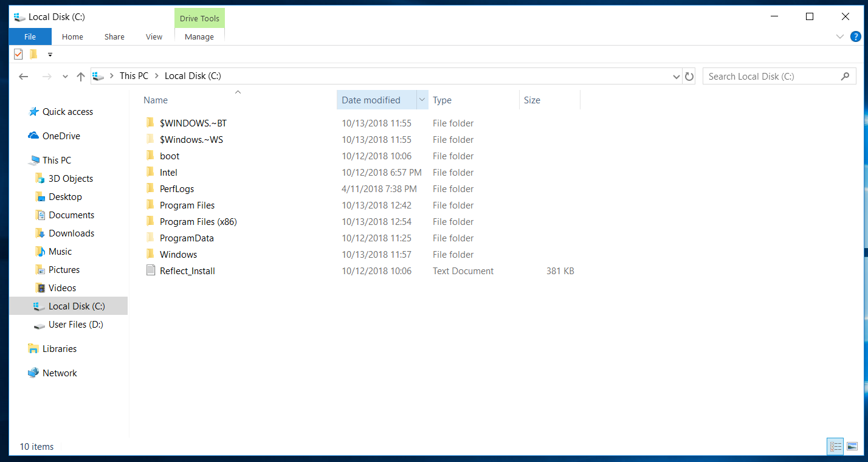Select OneDrive in navigation pane
868x462 pixels.
coord(61,136)
